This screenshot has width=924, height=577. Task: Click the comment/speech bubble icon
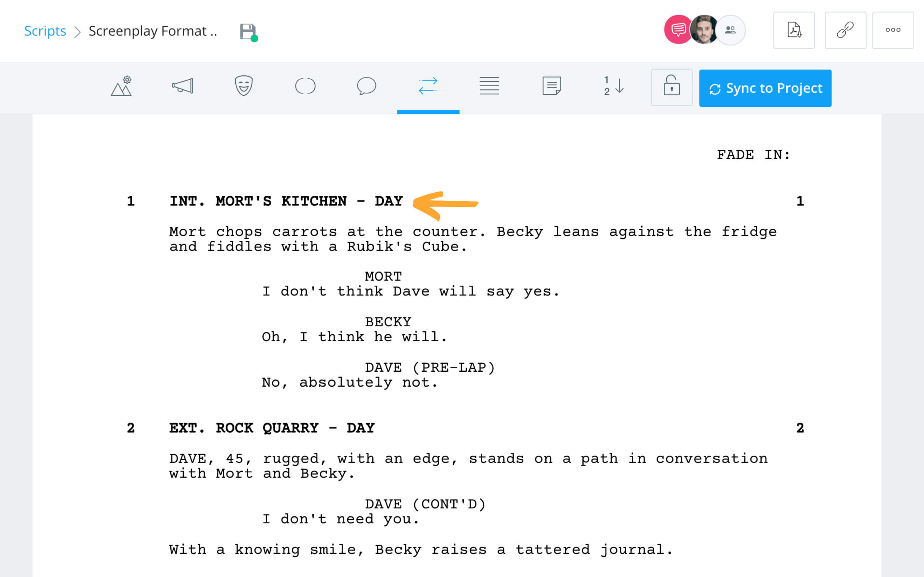point(366,87)
